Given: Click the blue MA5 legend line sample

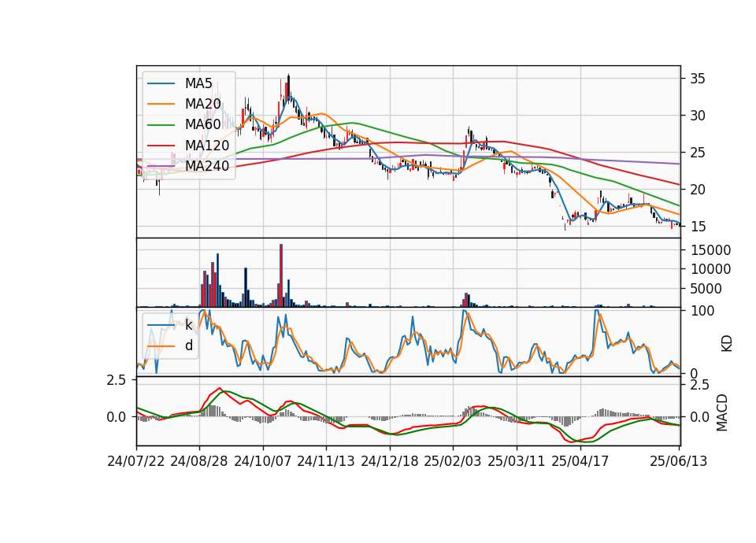Looking at the screenshot, I should click(x=161, y=83).
